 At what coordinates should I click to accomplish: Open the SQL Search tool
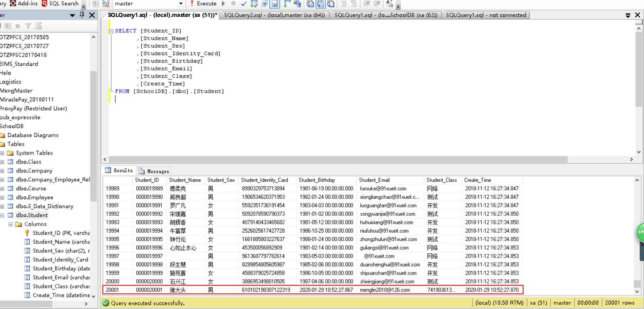tap(60, 4)
